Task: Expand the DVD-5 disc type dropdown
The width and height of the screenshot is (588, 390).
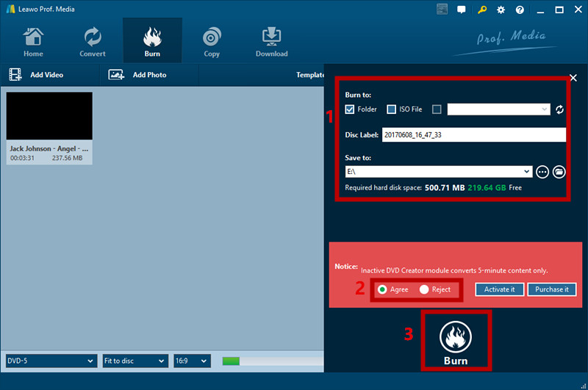Action: point(51,361)
